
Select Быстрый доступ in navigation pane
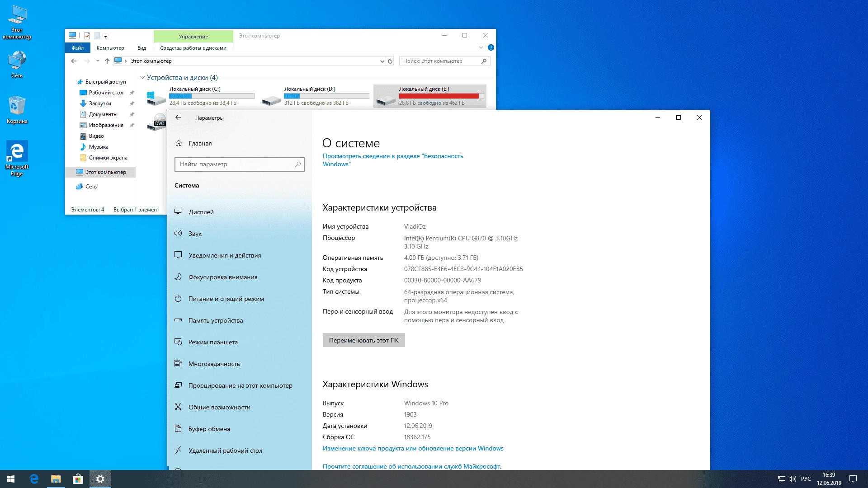105,82
